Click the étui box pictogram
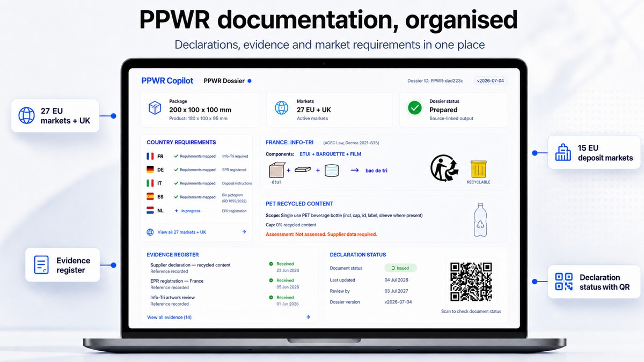The width and height of the screenshot is (644, 362). pos(276,170)
